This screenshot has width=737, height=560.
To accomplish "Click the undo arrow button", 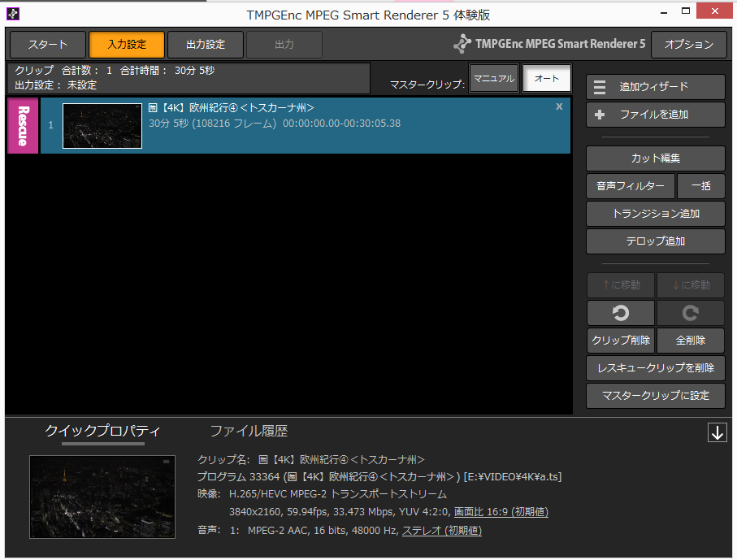I will tap(621, 313).
